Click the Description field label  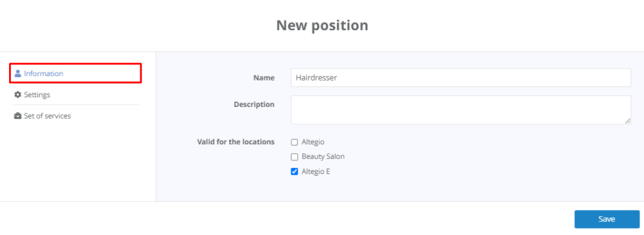[254, 104]
